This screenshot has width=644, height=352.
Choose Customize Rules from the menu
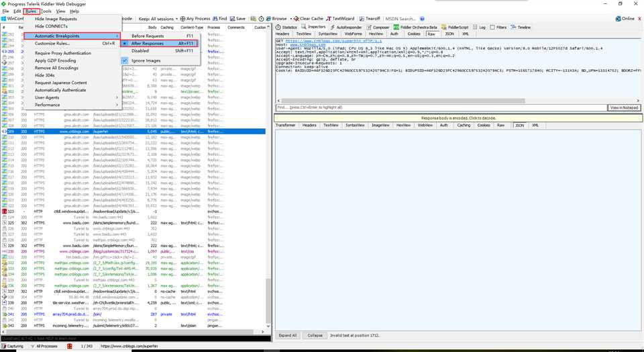72,43
